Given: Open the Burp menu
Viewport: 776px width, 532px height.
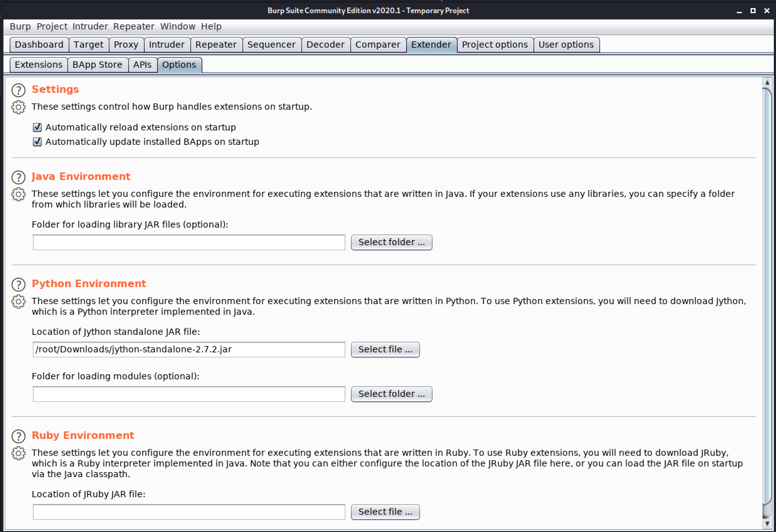Looking at the screenshot, I should [20, 26].
